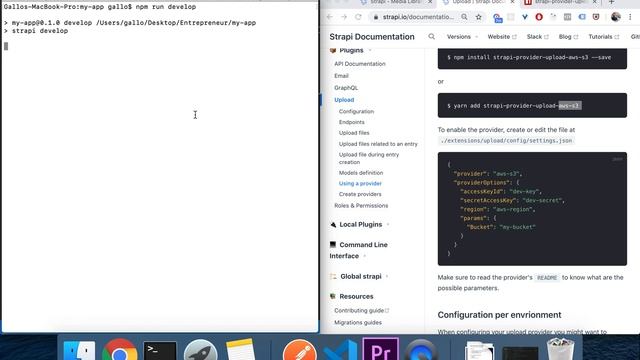
Task: Open QuickTime Player from the dock
Action: tap(422, 350)
